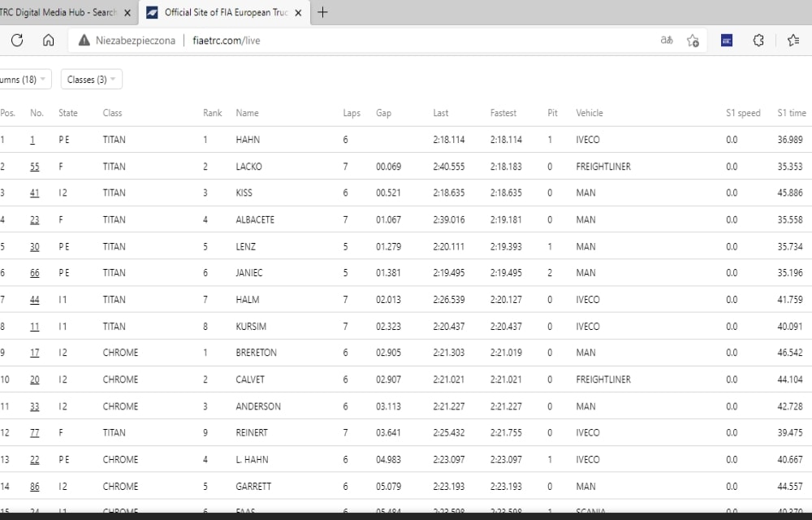Sort table by Fastest column header
Image resolution: width=812 pixels, height=520 pixels.
[503, 113]
